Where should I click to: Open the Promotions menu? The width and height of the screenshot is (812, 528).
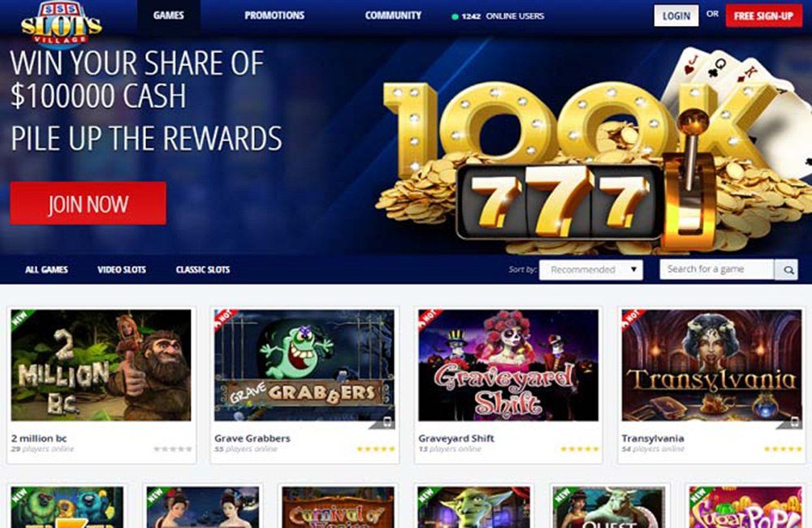(x=274, y=15)
